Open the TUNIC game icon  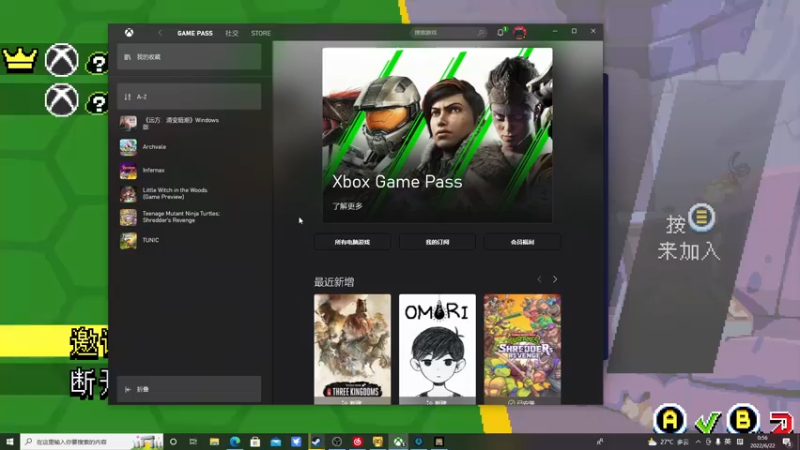128,240
